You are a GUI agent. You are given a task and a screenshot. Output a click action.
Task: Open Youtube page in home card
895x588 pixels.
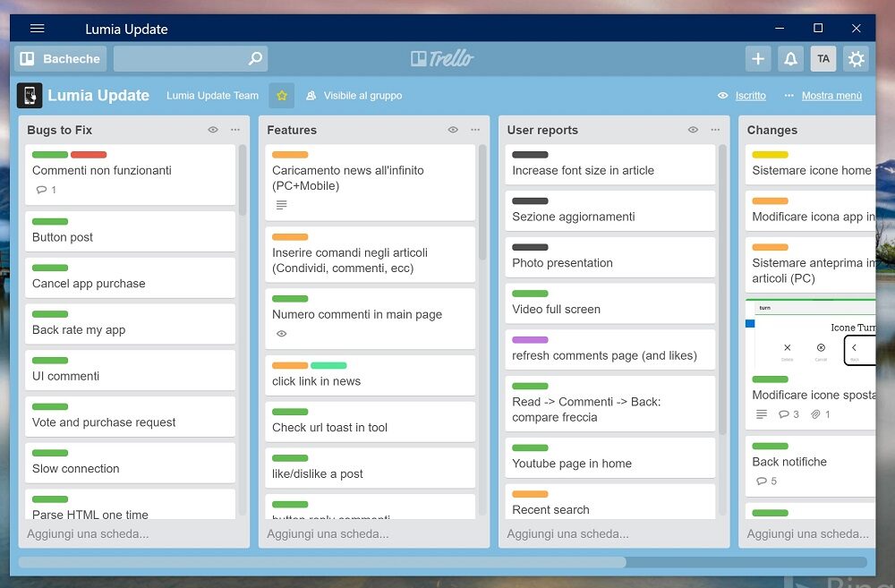610,457
